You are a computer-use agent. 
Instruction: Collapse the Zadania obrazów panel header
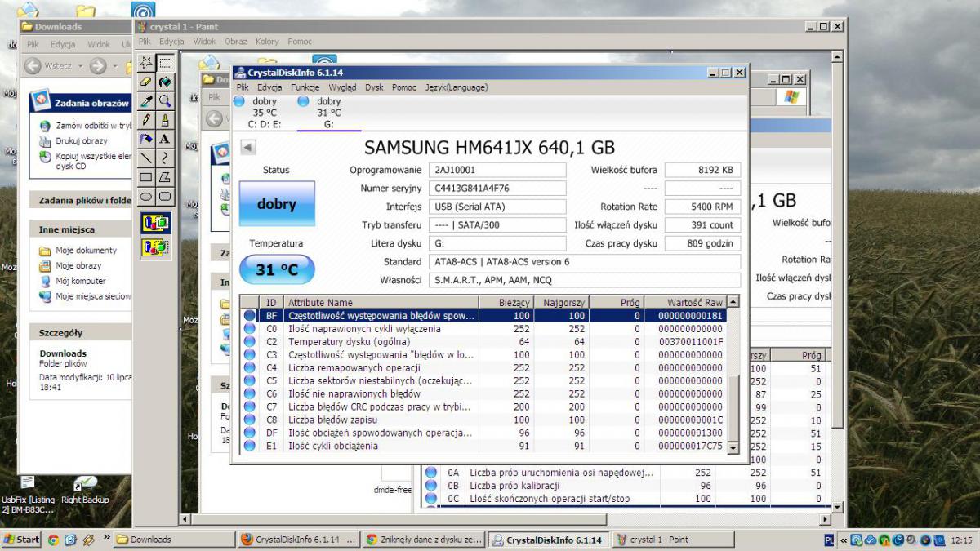coord(80,104)
